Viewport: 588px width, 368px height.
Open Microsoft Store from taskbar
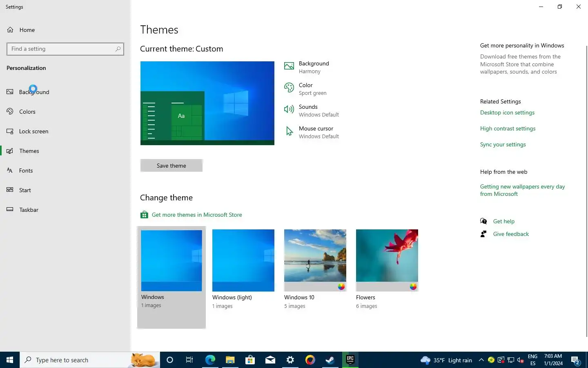pos(250,360)
